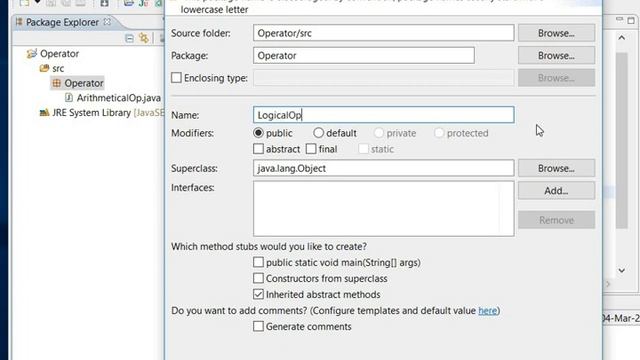Click scroll-down arrow in right panel
640x360 pixels.
pos(622,270)
